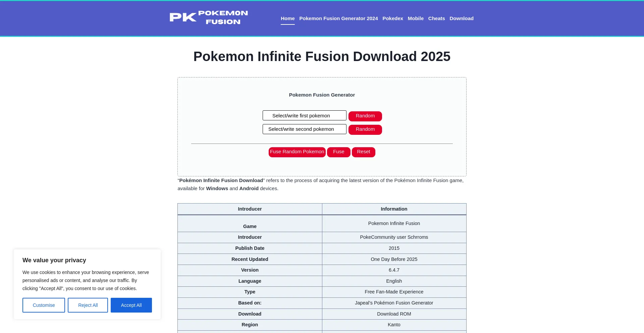The height and width of the screenshot is (333, 644).
Task: Click the second pokemon selection field
Action: [304, 129]
